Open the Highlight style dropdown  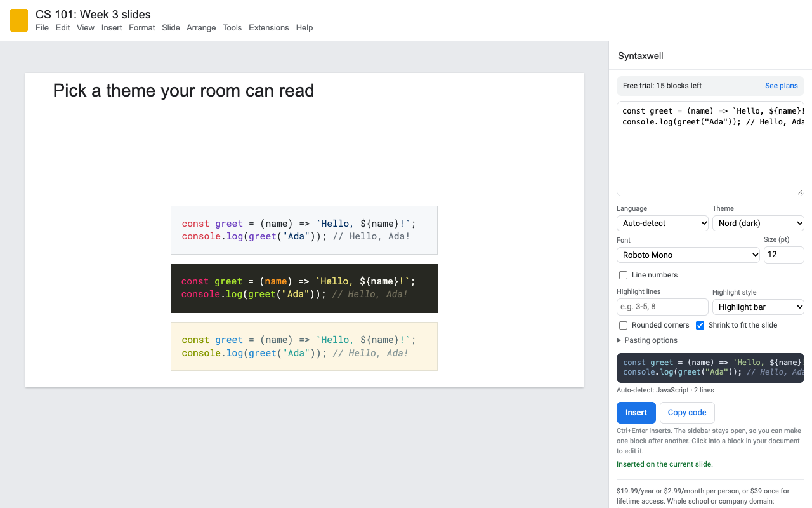click(758, 307)
